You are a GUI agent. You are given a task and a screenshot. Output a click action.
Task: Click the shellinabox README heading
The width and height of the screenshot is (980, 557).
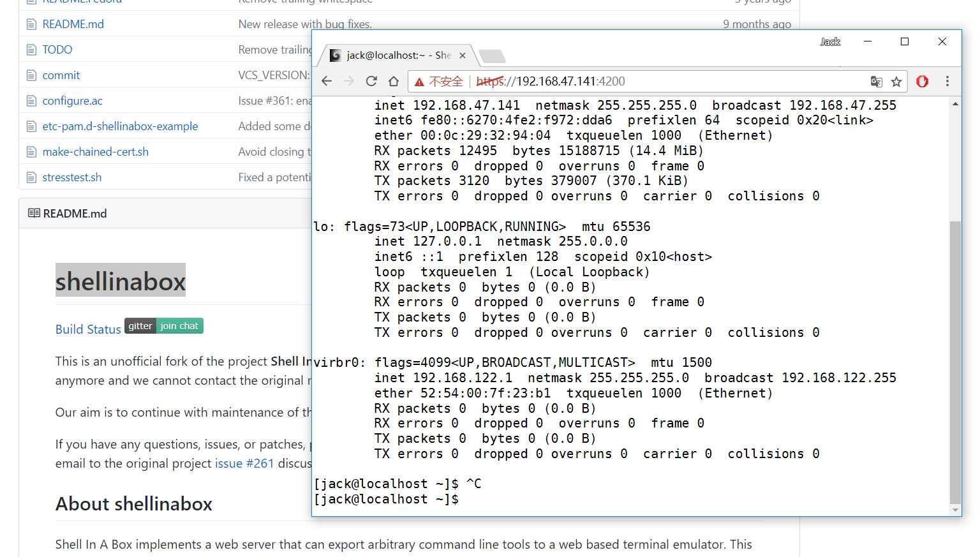click(121, 281)
